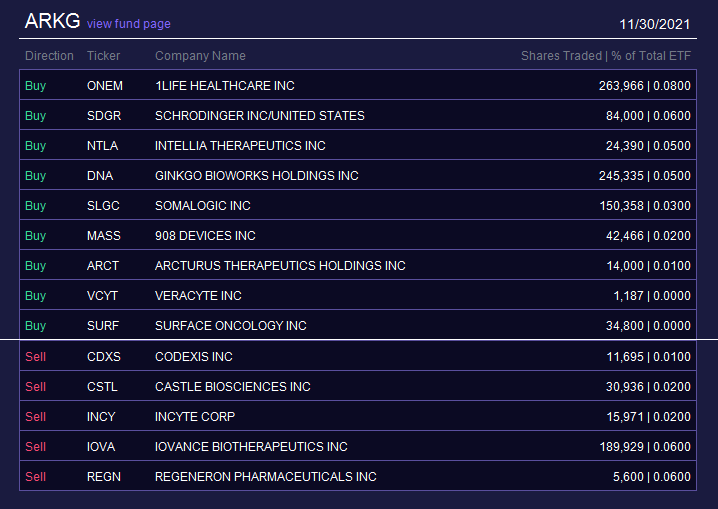Click SOMALOGIC INC company name
The width and height of the screenshot is (718, 509).
point(202,206)
